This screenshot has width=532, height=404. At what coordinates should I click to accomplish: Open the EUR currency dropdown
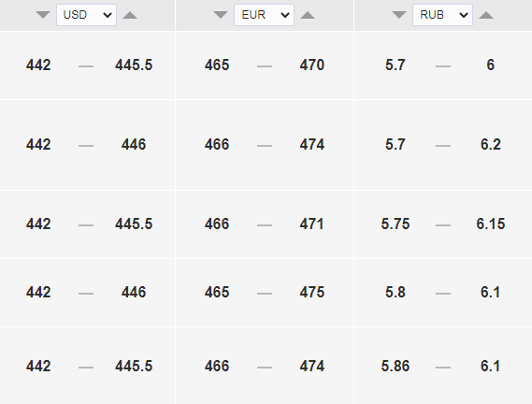[x=264, y=15]
